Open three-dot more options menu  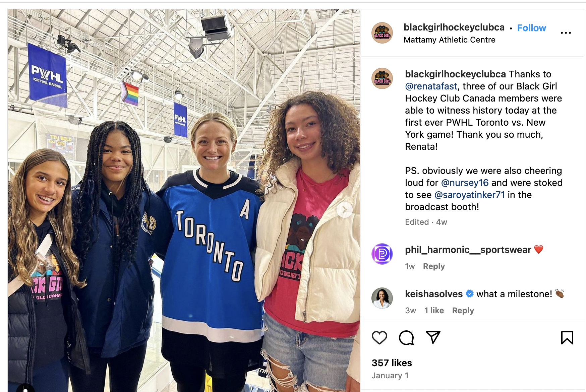tap(566, 33)
